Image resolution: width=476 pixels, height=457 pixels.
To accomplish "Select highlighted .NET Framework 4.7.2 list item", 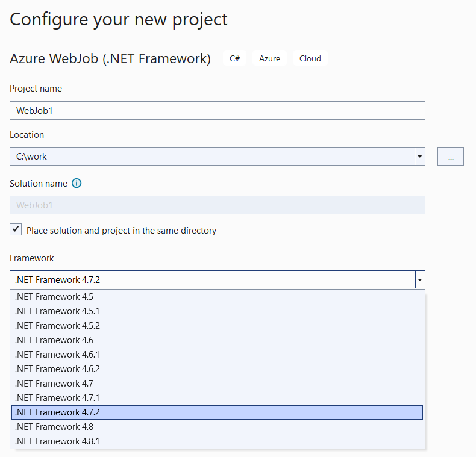I will tap(218, 412).
